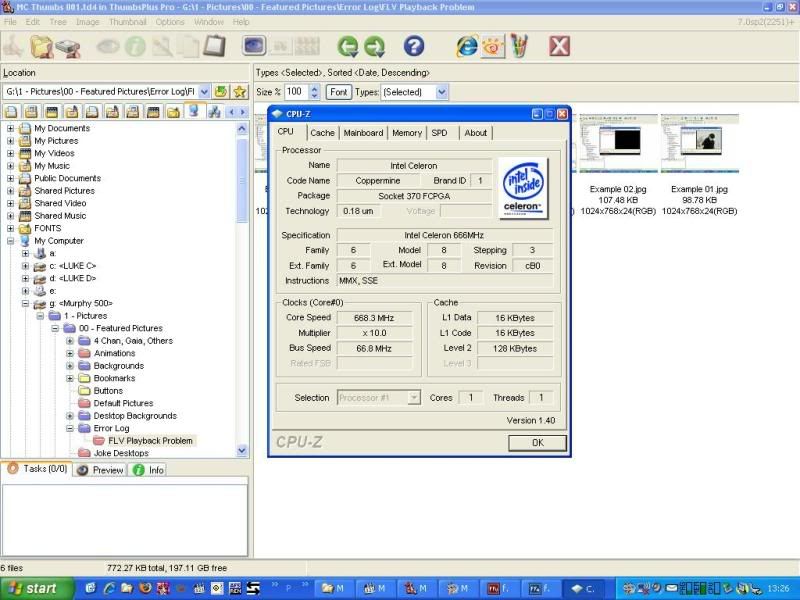This screenshot has width=800, height=600.
Task: Open the Options menu
Action: click(170, 22)
